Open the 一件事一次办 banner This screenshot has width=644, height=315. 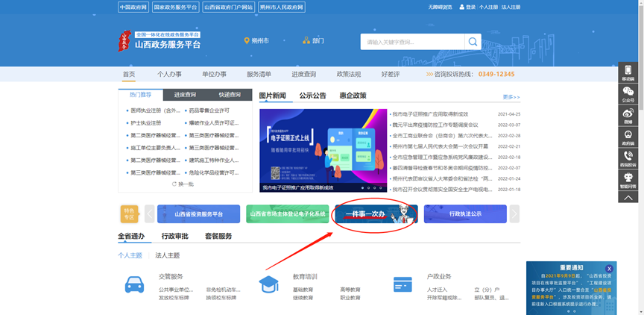coord(376,213)
